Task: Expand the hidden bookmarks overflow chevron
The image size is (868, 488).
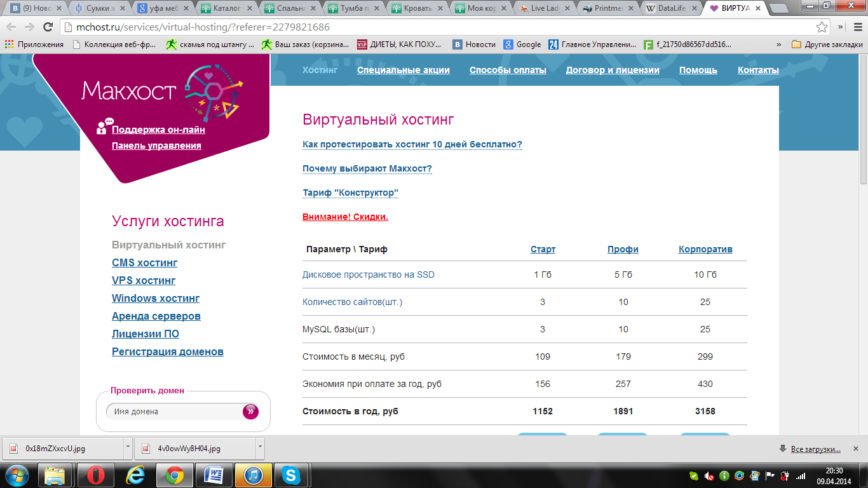Action: tap(779, 44)
